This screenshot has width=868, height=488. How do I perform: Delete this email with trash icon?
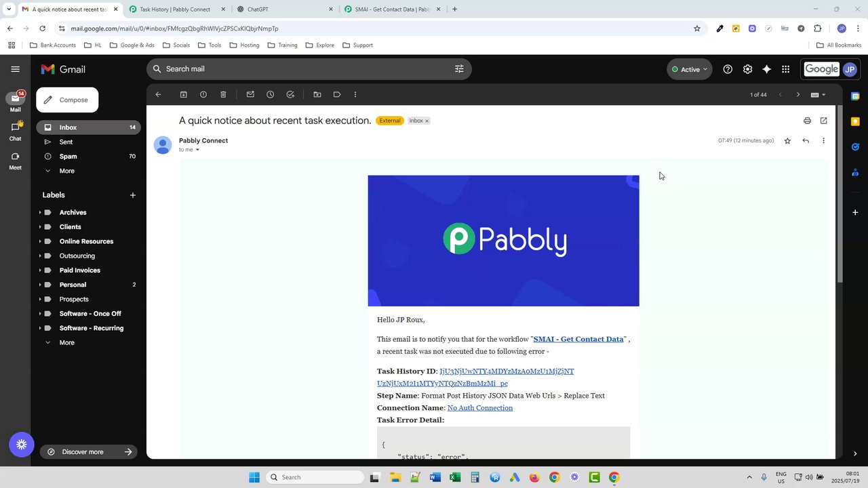click(223, 95)
